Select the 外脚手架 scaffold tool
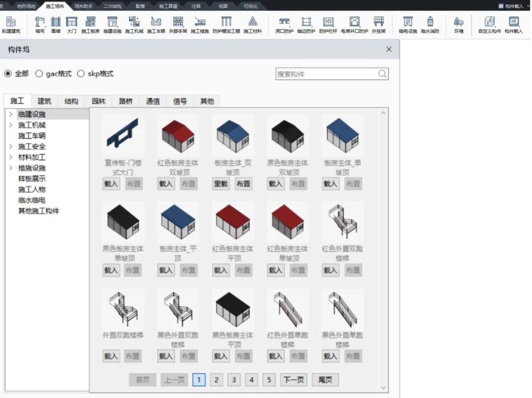 tap(178, 25)
